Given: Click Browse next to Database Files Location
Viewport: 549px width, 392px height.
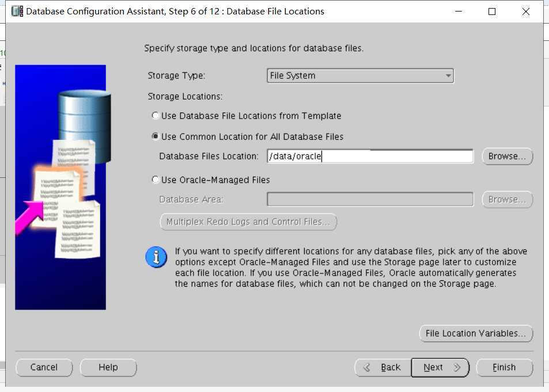Looking at the screenshot, I should point(507,156).
